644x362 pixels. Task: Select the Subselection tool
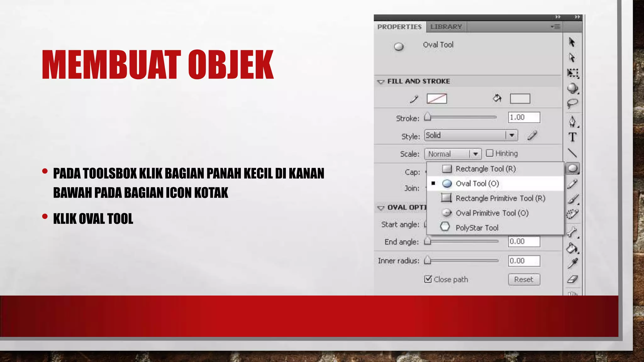pos(572,58)
